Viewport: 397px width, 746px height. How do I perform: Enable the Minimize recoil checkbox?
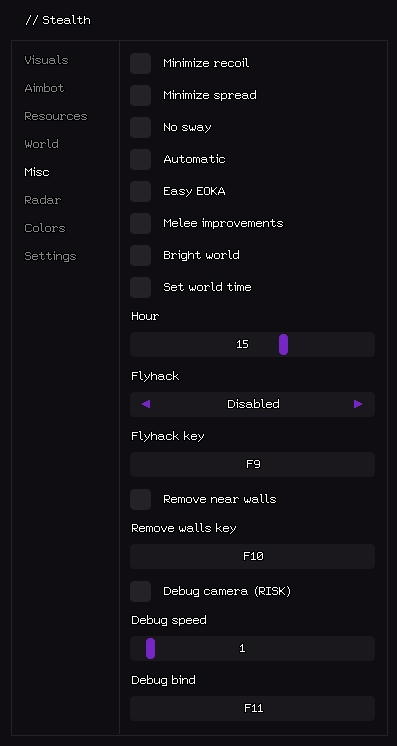(x=140, y=63)
